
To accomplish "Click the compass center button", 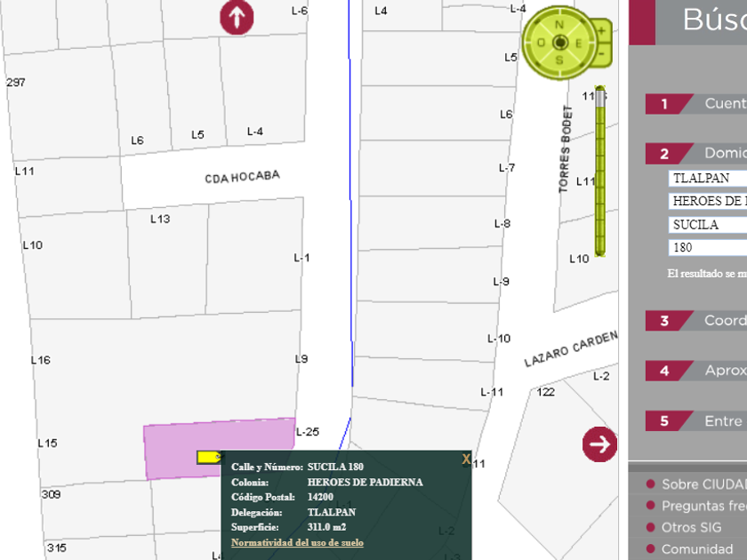I will (x=559, y=43).
